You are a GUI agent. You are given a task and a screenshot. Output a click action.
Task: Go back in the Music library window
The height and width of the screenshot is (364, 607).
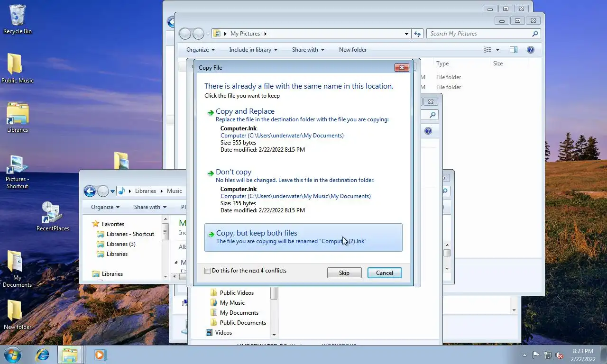point(90,191)
